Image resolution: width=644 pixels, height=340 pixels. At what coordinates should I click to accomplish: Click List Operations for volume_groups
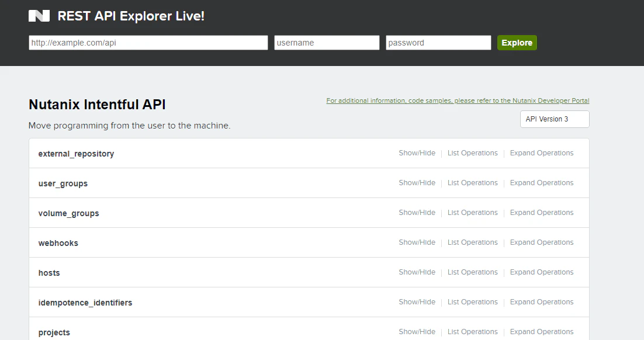(x=472, y=212)
